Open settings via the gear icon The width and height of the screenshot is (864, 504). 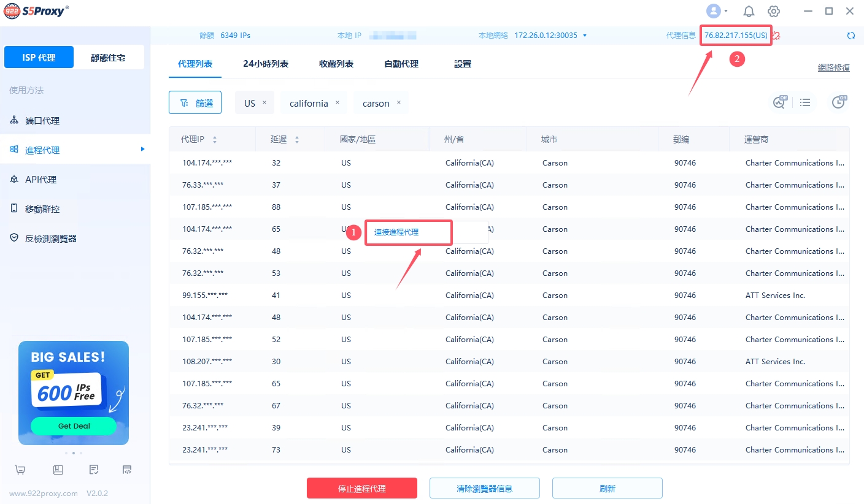[x=773, y=11]
